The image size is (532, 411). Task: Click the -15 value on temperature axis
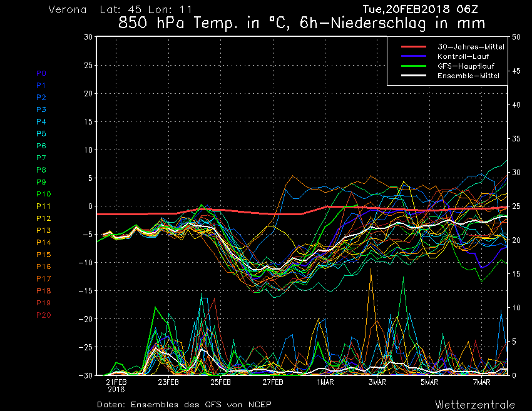(x=86, y=291)
